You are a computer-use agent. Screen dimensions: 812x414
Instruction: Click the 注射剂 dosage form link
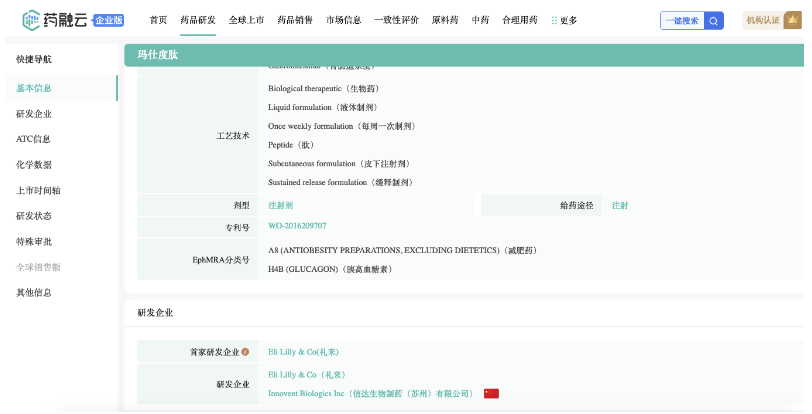[x=280, y=205]
